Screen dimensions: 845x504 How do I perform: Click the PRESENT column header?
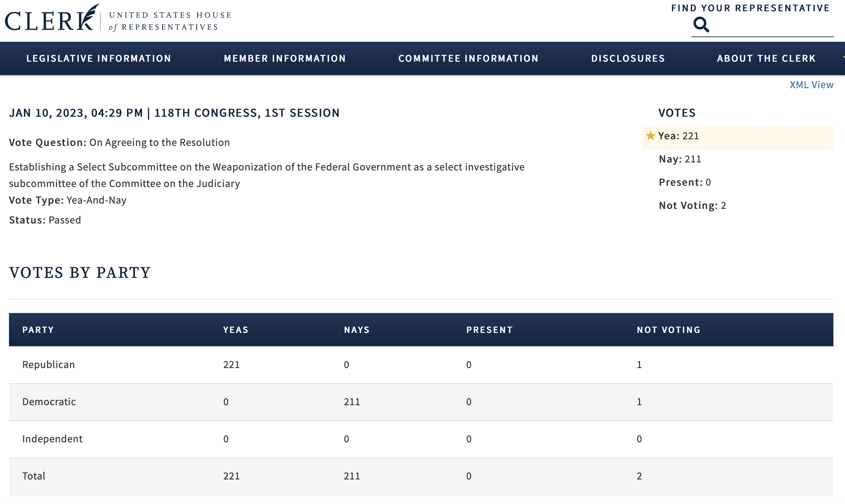[489, 330]
